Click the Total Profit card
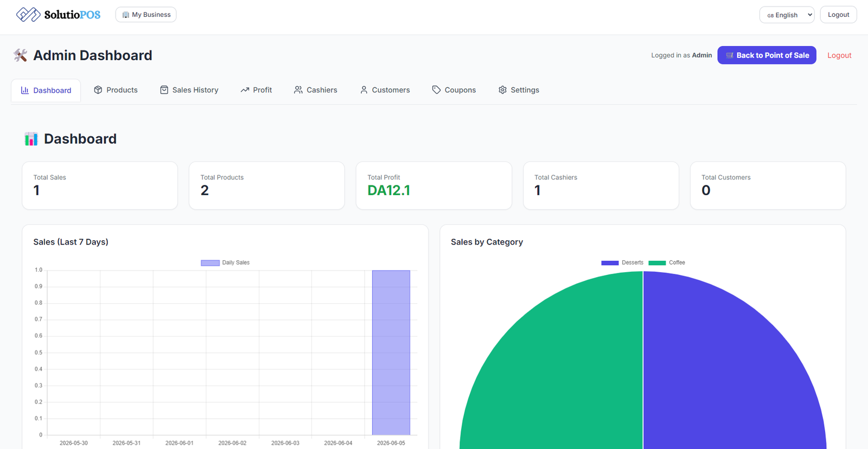This screenshot has width=868, height=449. coord(434,185)
